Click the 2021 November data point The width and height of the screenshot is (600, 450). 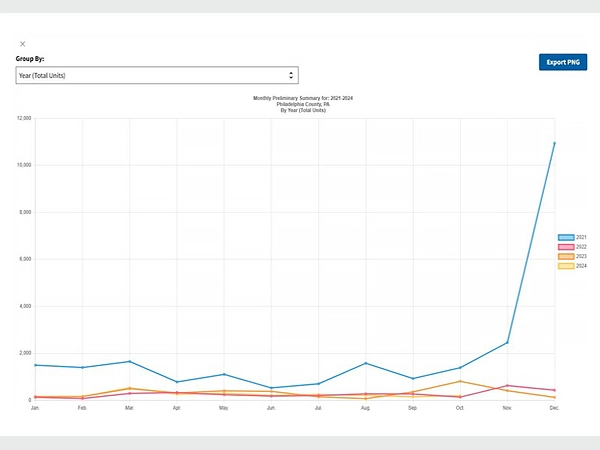507,342
